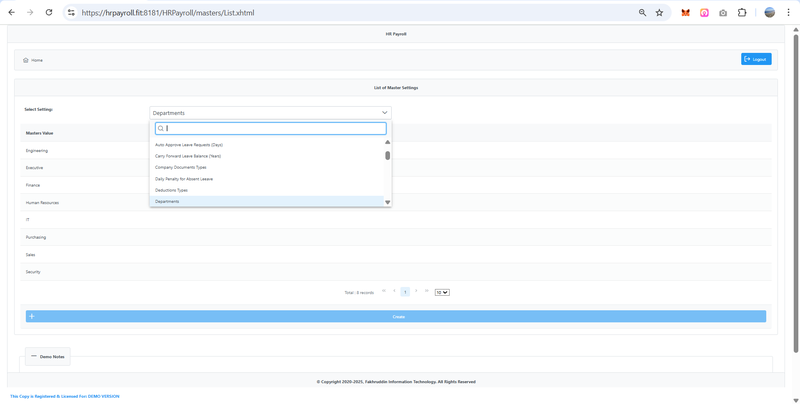Reload the page with browser refresh icon
This screenshot has width=800, height=404.
point(49,13)
